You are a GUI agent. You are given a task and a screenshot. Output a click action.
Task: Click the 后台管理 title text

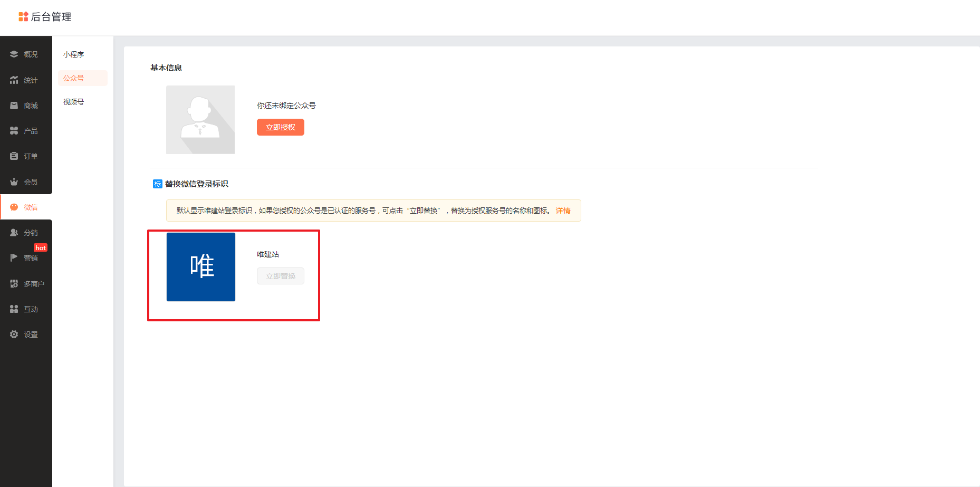51,17
